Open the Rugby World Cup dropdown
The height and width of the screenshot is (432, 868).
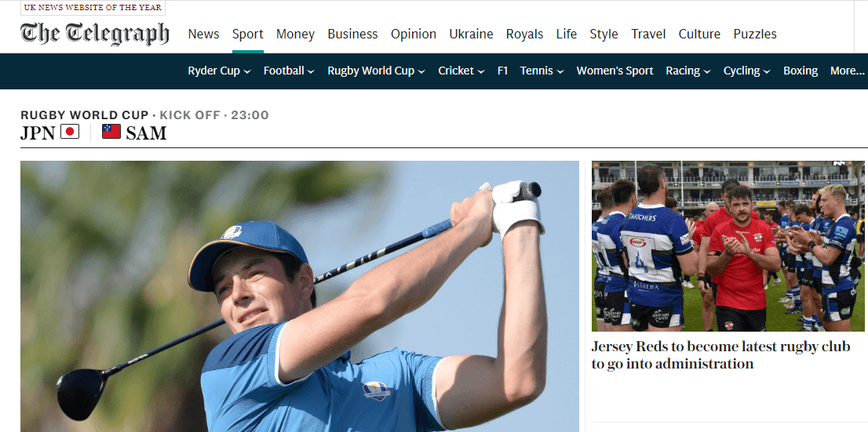point(421,71)
